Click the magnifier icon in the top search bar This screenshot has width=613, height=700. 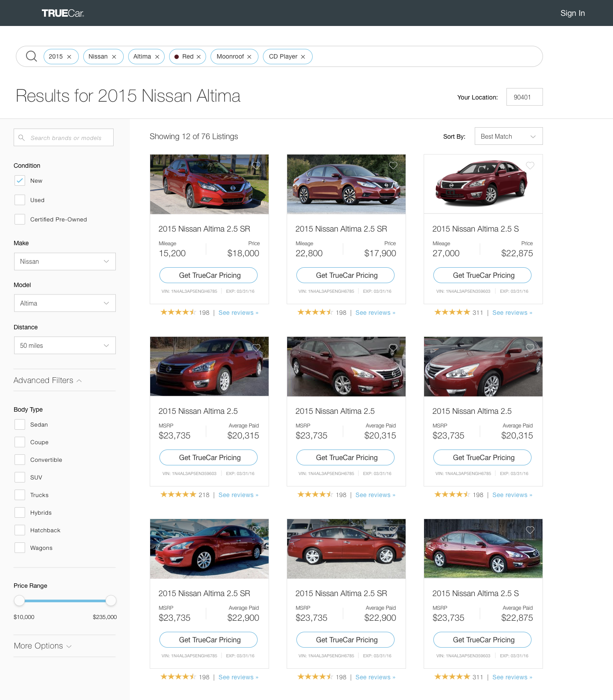31,56
